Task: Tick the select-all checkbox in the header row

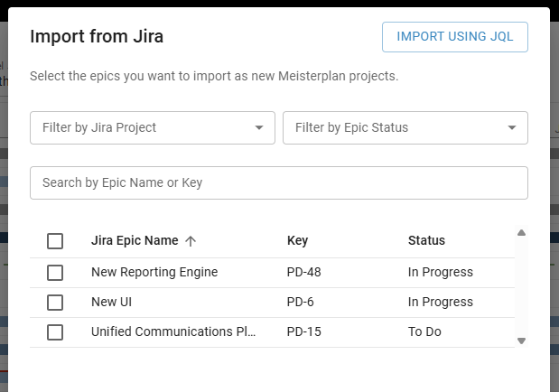Action: tap(55, 241)
